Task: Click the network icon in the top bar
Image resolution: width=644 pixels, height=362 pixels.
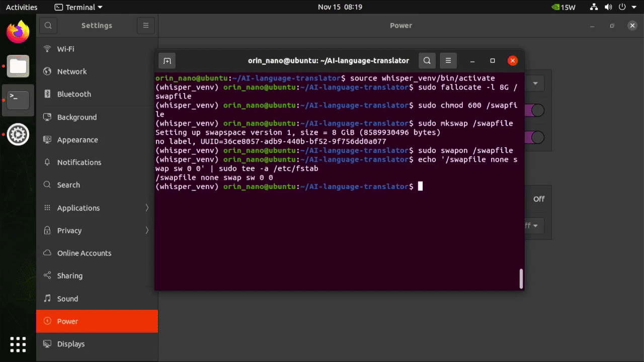Action: tap(594, 7)
